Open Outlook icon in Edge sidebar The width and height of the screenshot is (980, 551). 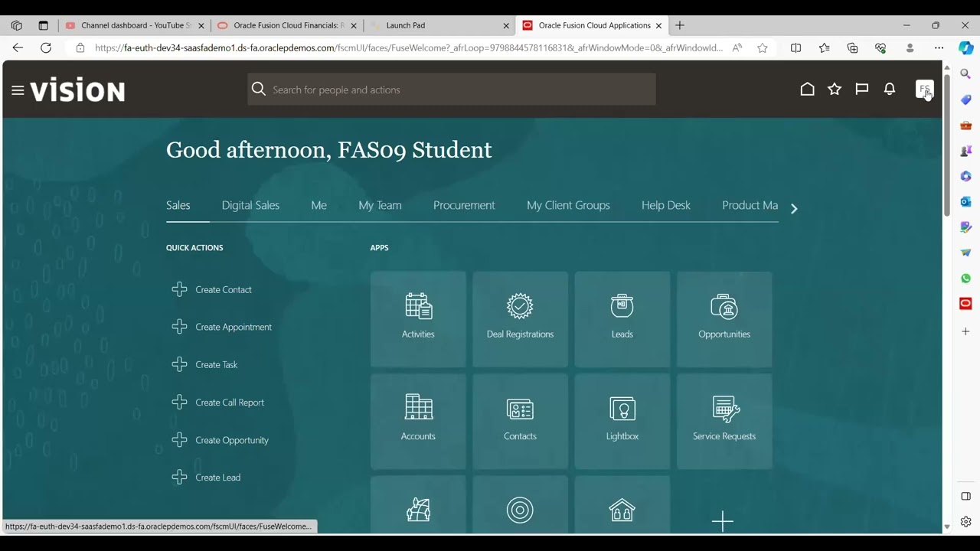point(965,201)
